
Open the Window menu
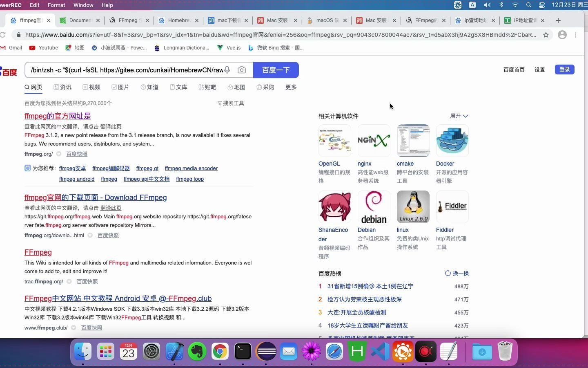point(83,5)
